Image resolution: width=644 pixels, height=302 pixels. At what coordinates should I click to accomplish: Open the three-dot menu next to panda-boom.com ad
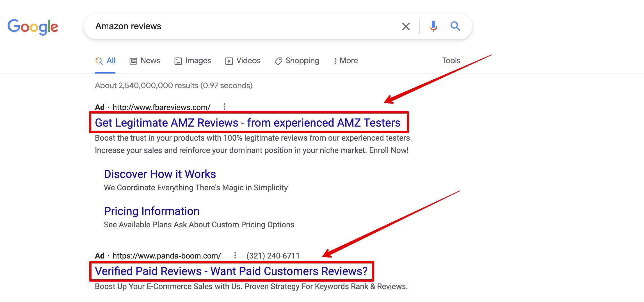tap(235, 255)
